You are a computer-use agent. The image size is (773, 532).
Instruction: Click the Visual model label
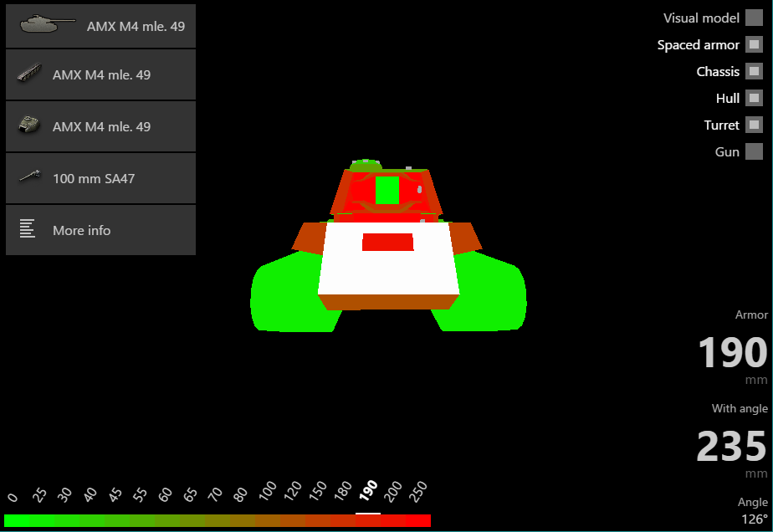[701, 18]
